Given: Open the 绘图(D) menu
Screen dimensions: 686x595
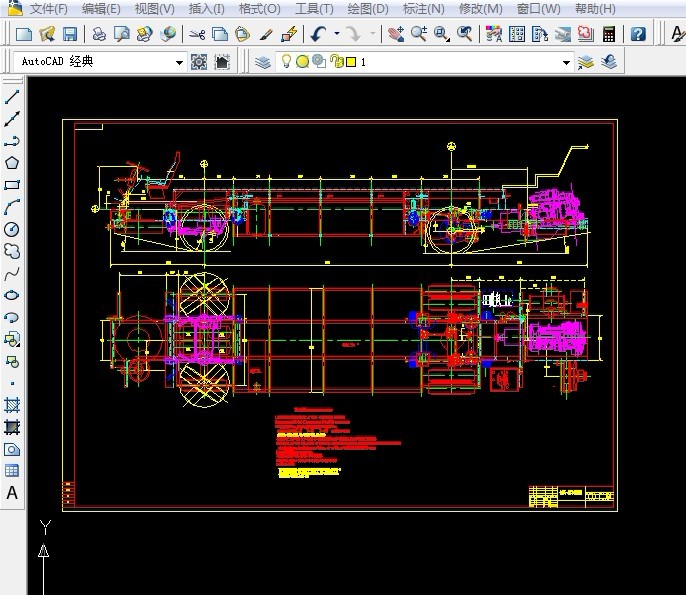Looking at the screenshot, I should [367, 9].
